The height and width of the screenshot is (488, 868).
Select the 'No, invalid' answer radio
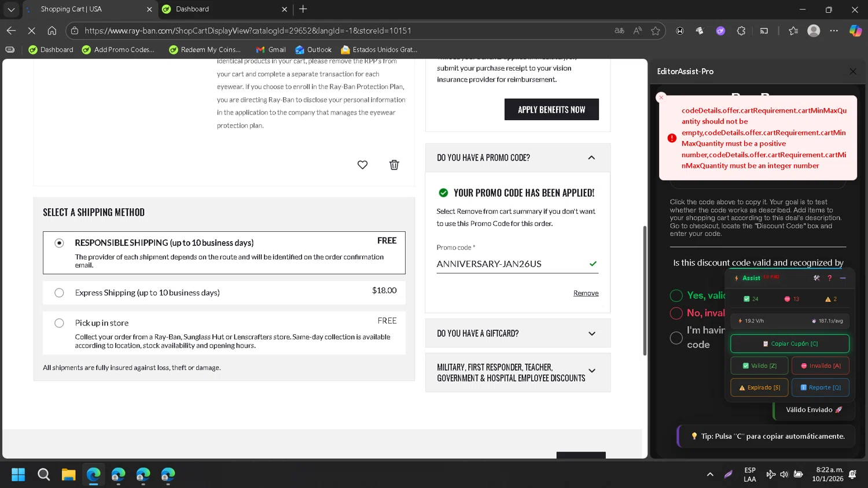click(676, 313)
